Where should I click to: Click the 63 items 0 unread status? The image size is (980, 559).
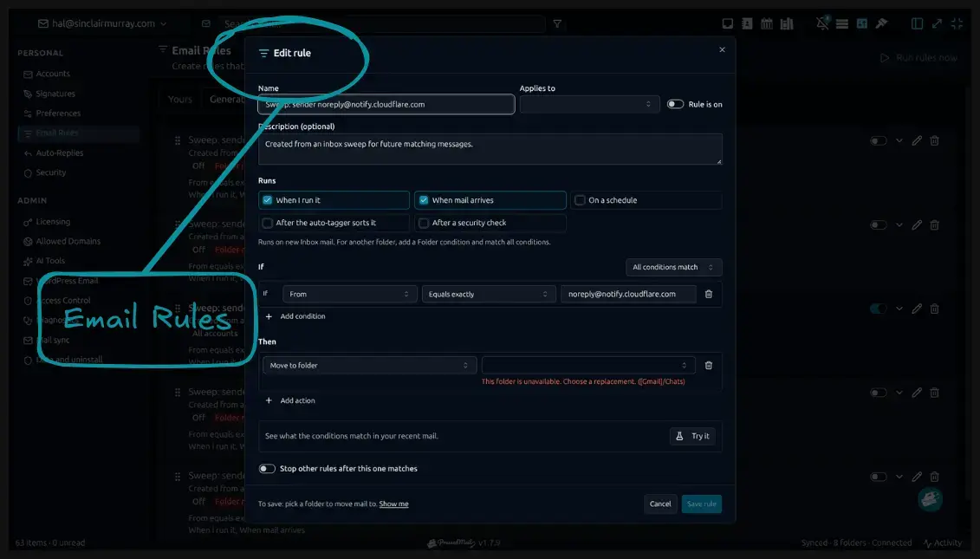50,543
